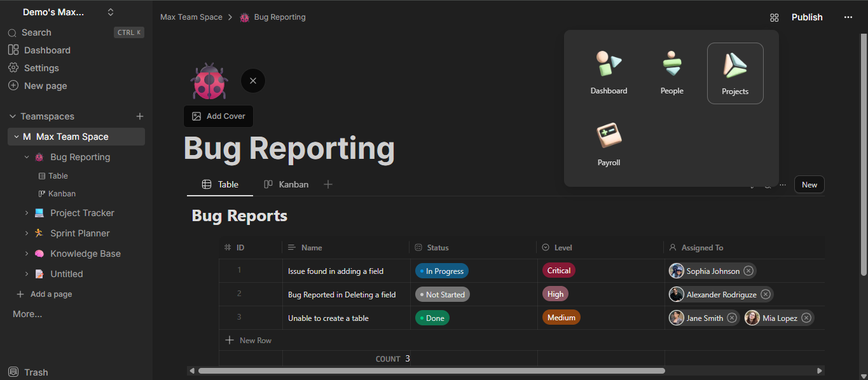
Task: Remove Mia Lopez from assigned users
Action: 806,318
